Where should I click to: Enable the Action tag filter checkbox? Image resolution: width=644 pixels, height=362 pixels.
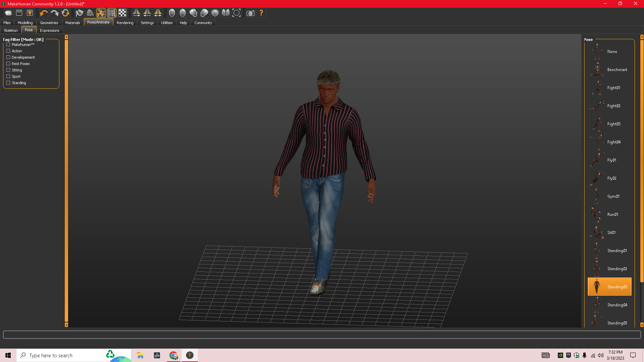[8, 51]
